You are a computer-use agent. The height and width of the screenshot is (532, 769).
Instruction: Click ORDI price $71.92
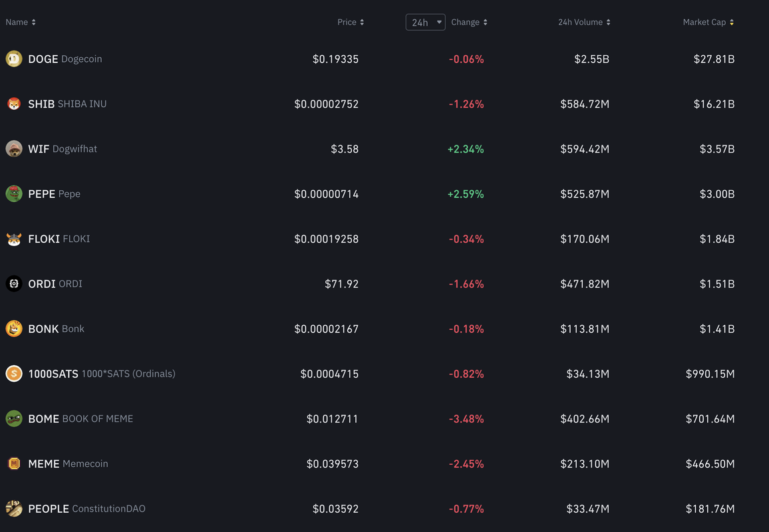tap(341, 284)
